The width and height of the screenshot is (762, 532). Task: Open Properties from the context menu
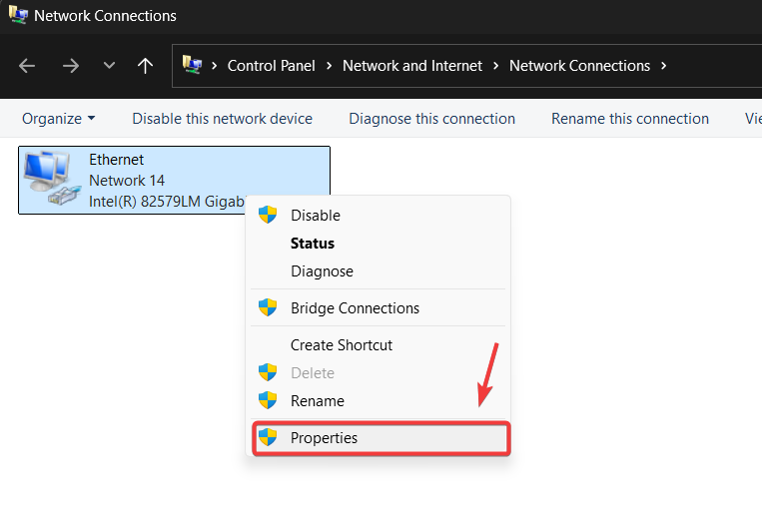point(324,437)
